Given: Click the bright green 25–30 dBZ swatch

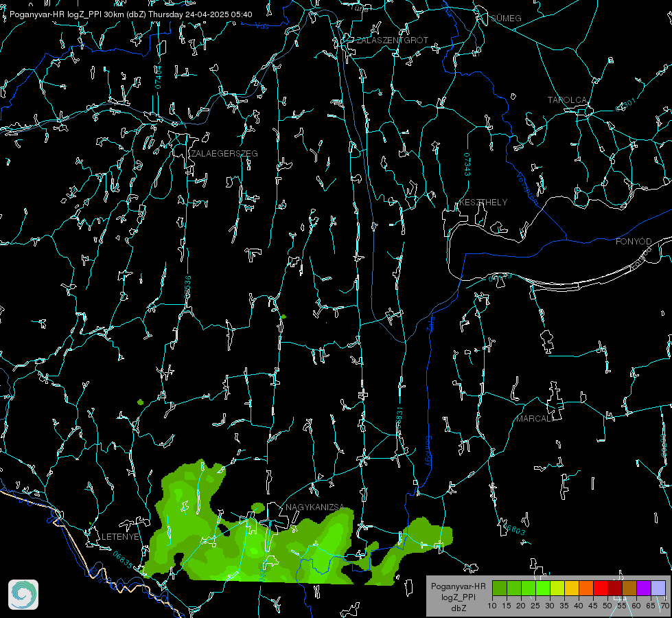Looking at the screenshot, I should click(543, 588).
